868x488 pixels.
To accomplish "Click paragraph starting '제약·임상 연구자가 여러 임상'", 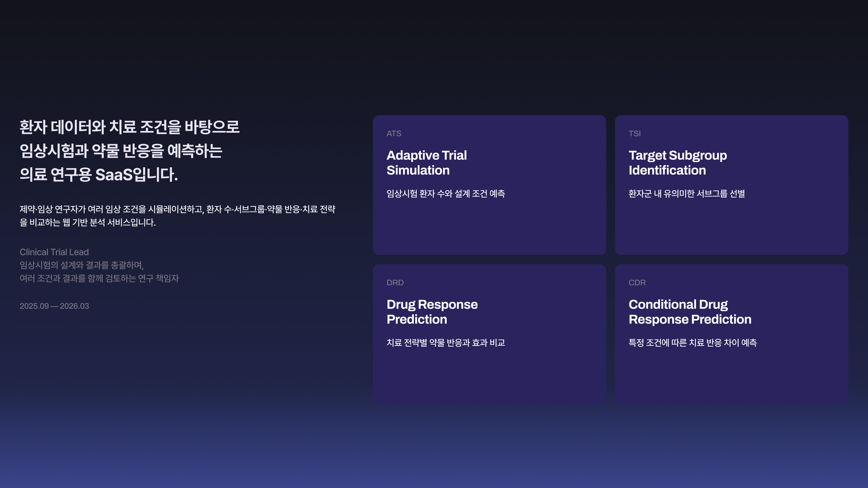I will click(x=177, y=216).
